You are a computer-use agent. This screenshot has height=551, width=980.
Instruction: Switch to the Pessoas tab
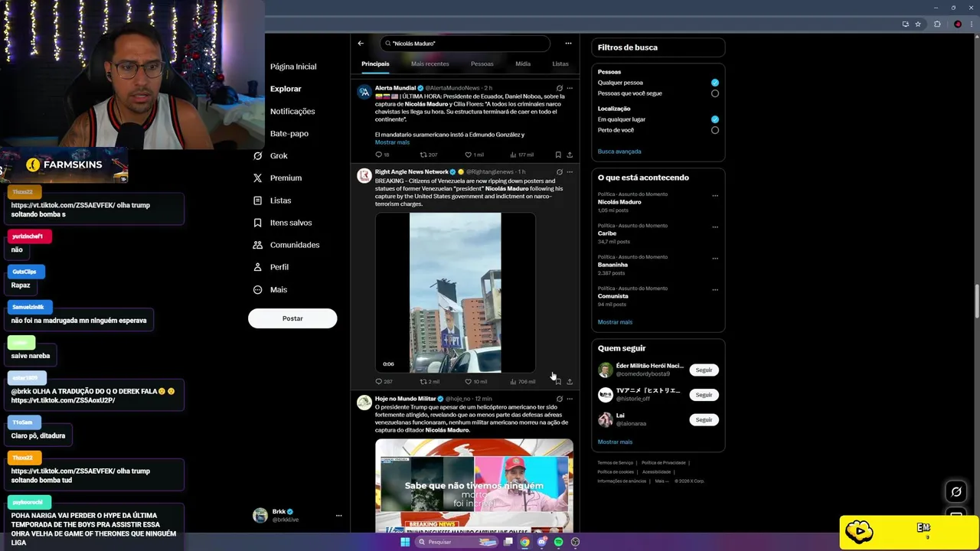(482, 64)
